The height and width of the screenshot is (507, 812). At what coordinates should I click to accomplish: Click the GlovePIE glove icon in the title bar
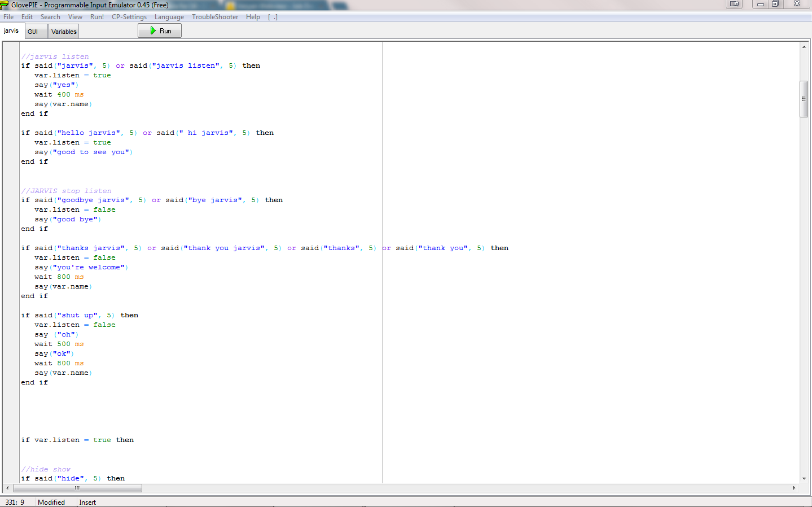[5, 5]
